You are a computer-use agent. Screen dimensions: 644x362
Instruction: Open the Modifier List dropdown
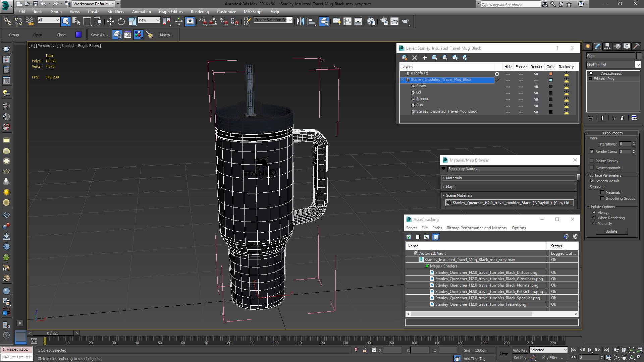point(613,65)
